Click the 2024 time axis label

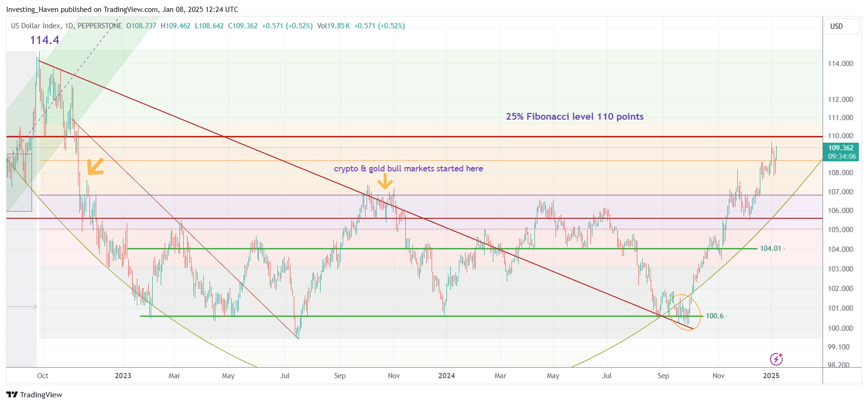tap(446, 376)
